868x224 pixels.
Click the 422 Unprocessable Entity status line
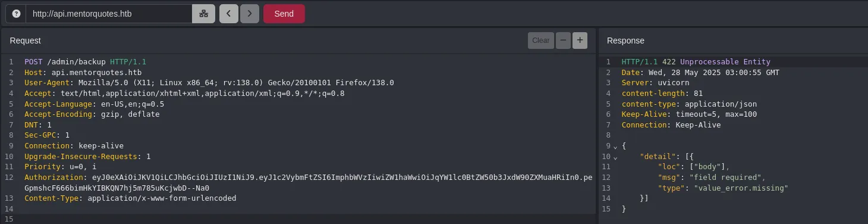tap(696, 62)
